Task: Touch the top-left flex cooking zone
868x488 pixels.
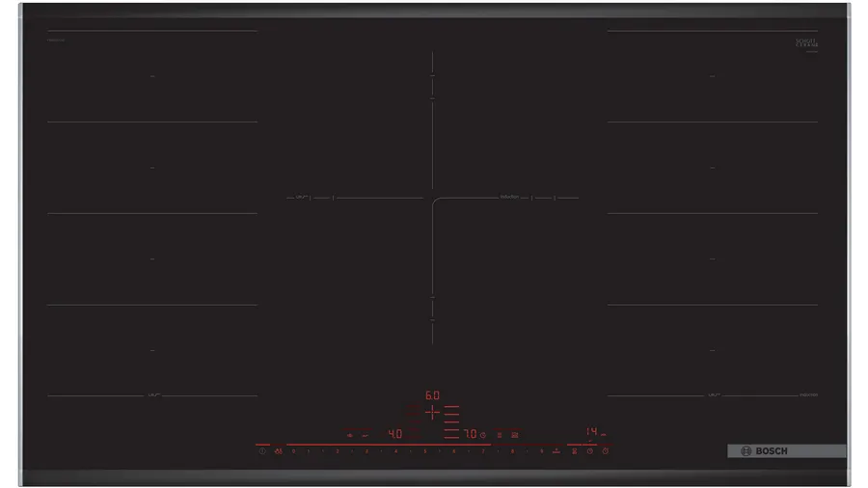Action: 152,76
